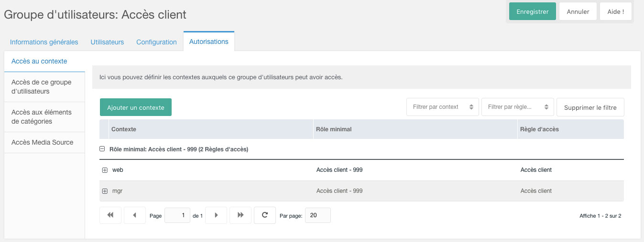
Task: Go to first page of grid
Action: (110, 215)
